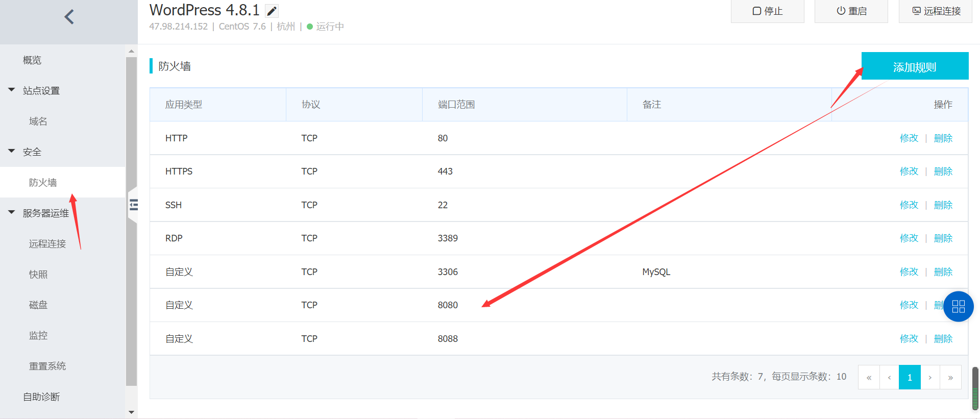Click the blue floating grid menu icon
Screen dimensions: 980x419
tap(958, 306)
